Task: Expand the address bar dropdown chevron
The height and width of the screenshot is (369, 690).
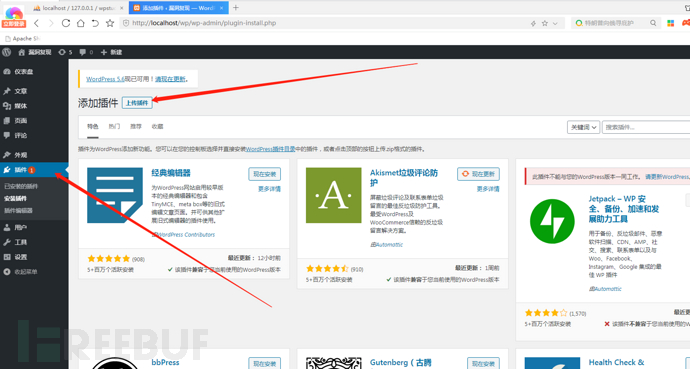Action: (555, 23)
